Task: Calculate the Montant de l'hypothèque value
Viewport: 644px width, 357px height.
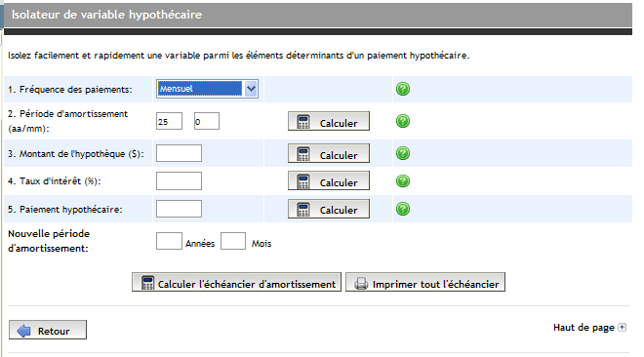Action: coord(329,153)
